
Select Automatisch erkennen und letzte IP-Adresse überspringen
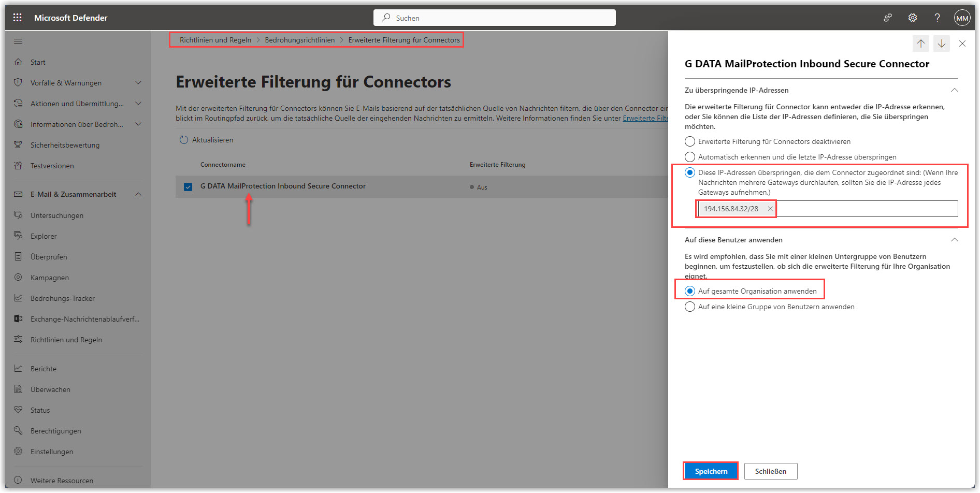[690, 157]
